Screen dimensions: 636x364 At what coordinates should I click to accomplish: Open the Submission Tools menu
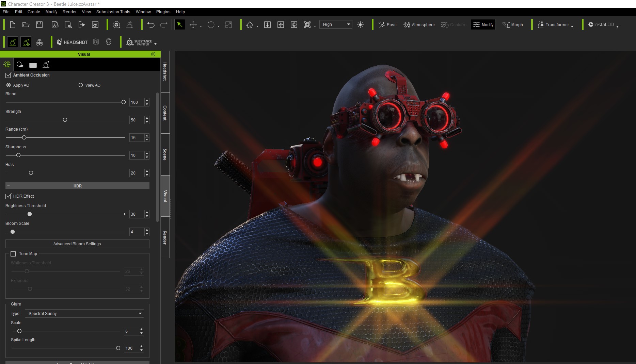click(x=113, y=12)
